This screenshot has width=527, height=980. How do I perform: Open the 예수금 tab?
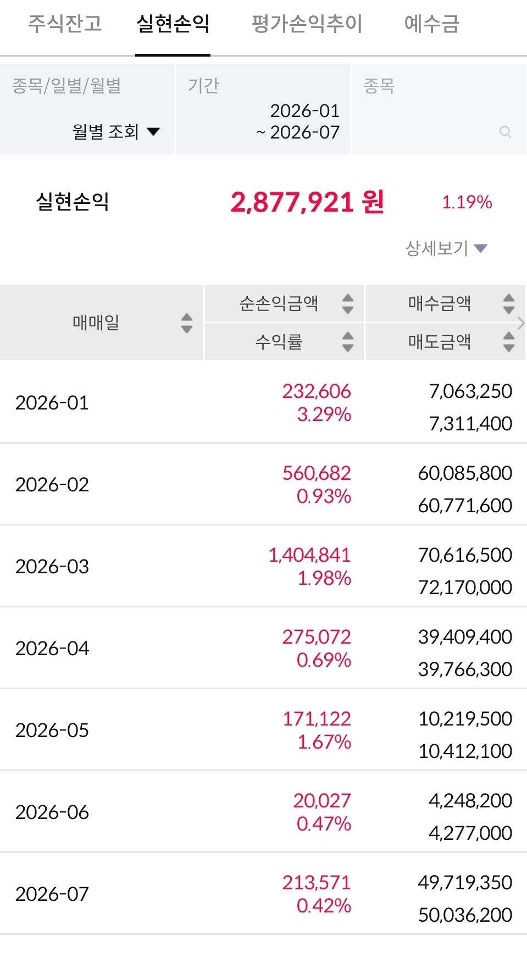(x=431, y=24)
